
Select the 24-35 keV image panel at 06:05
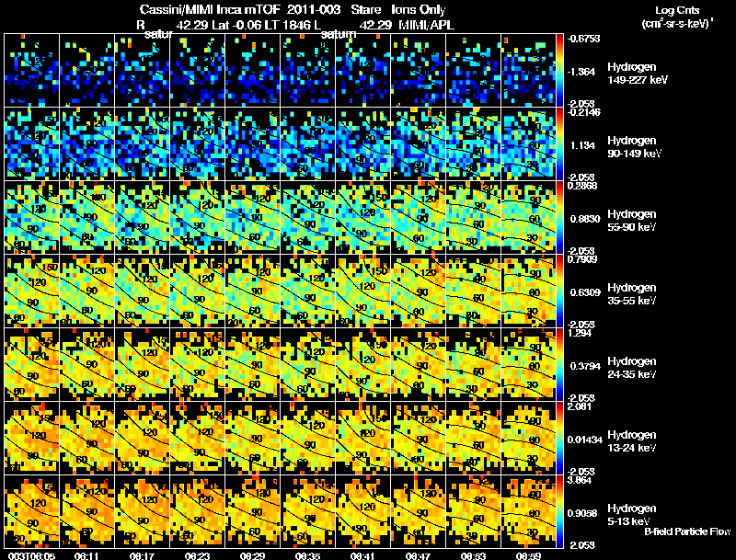[31, 365]
